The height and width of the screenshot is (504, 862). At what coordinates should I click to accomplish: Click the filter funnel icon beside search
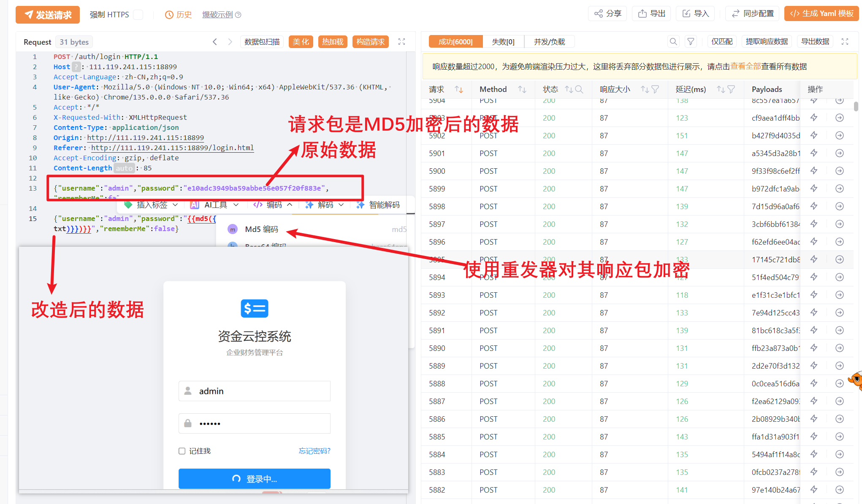click(x=691, y=41)
